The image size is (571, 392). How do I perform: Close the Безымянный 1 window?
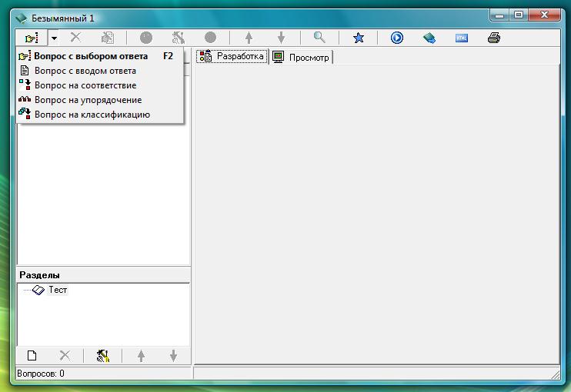point(544,15)
